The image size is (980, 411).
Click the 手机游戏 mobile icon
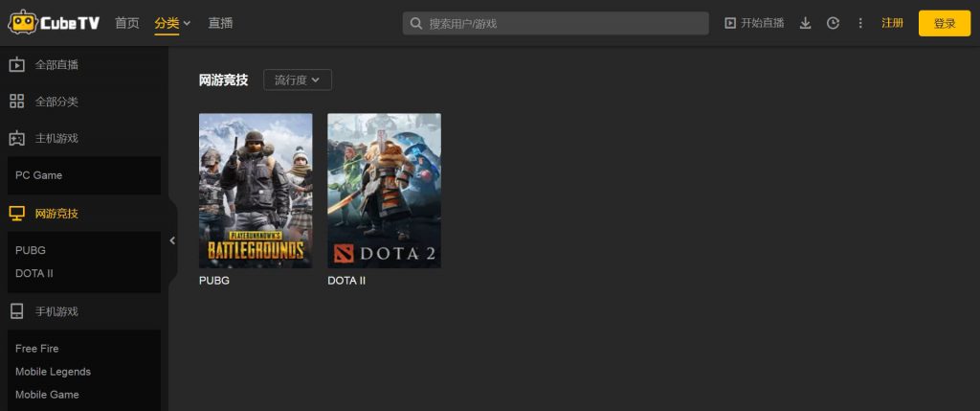[x=17, y=311]
